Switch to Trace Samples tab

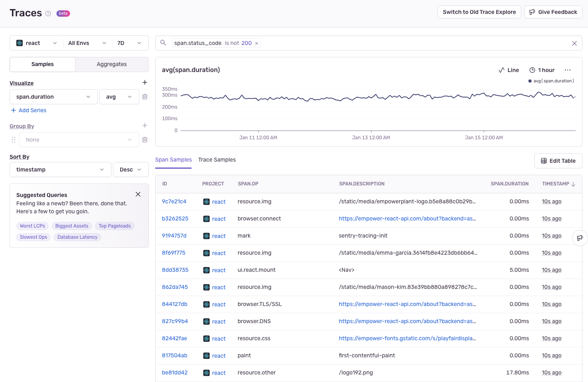[217, 160]
